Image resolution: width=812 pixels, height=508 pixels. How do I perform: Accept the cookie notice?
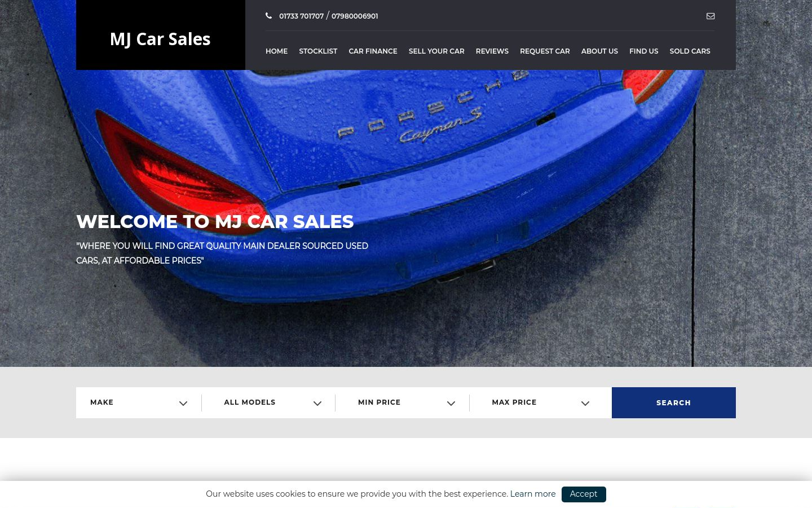coord(584,494)
